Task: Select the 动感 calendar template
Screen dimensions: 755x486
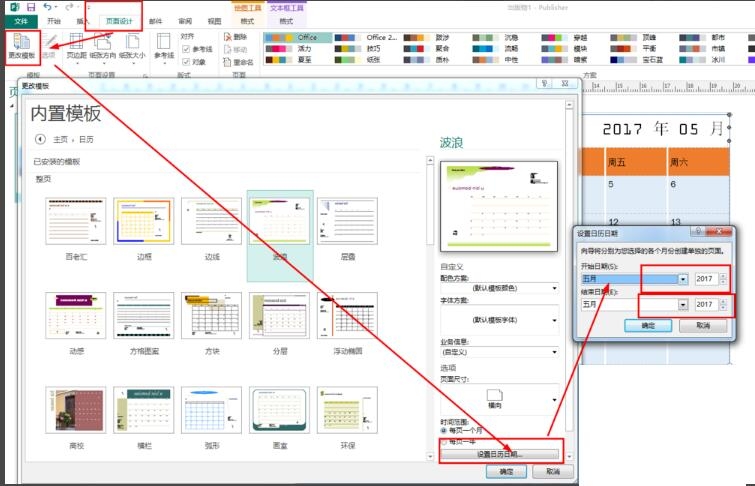Action: tap(76, 323)
